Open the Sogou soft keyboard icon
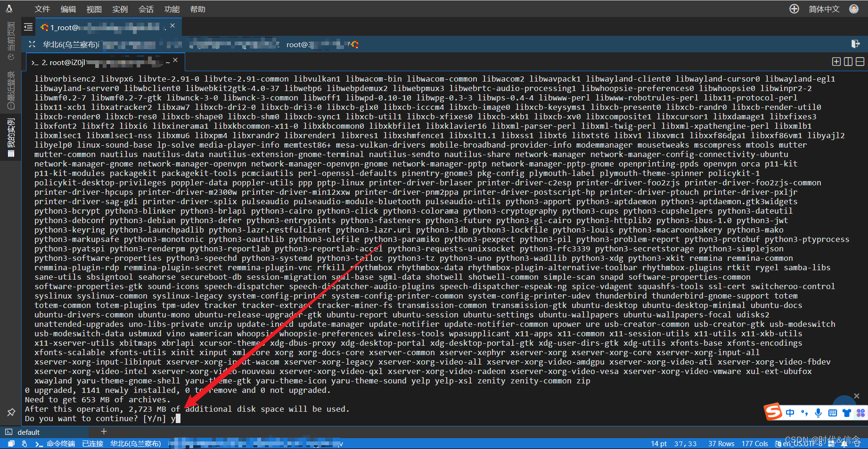This screenshot has width=868, height=449. [833, 413]
